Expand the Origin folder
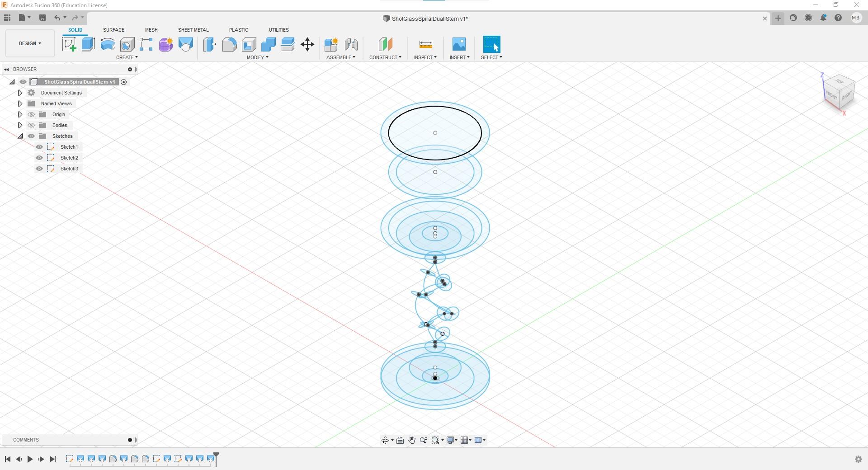 click(x=20, y=114)
